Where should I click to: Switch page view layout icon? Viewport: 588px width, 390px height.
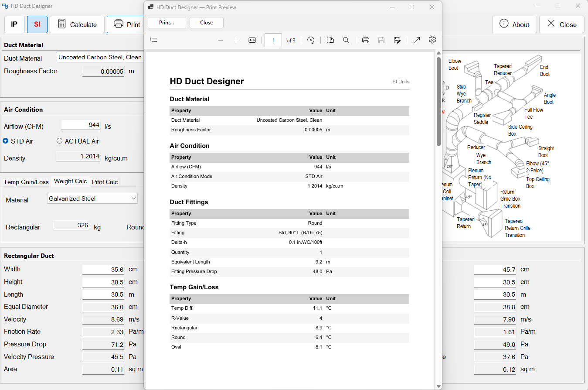330,40
